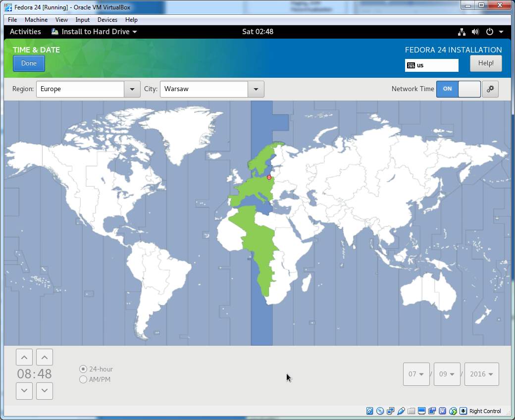Click the Right Control host key label

click(485, 411)
